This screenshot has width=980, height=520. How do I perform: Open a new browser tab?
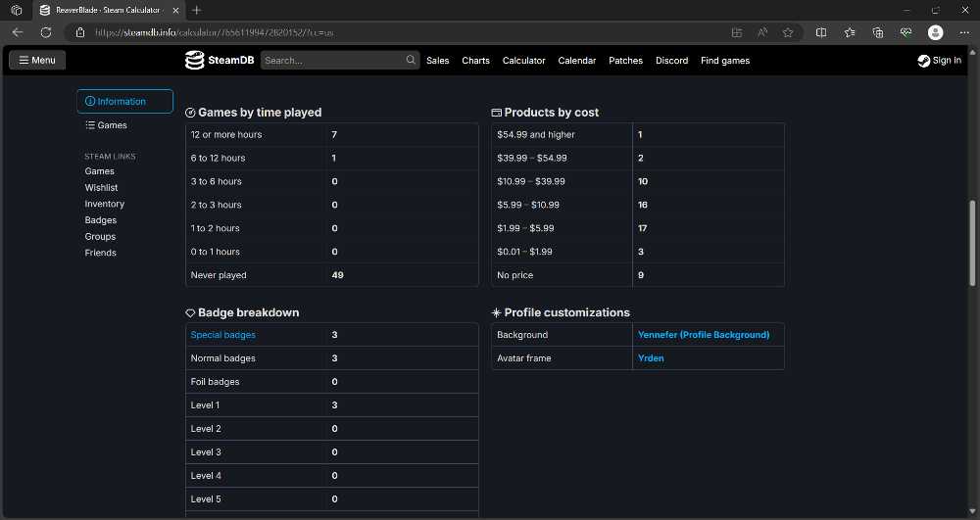pyautogui.click(x=197, y=10)
